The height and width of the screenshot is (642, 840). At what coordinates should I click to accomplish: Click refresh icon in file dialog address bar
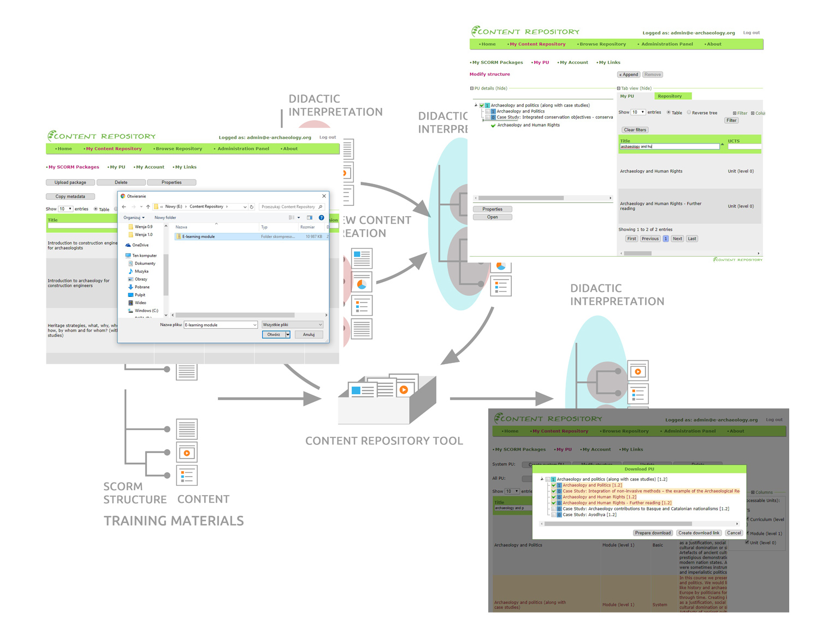[x=252, y=207]
